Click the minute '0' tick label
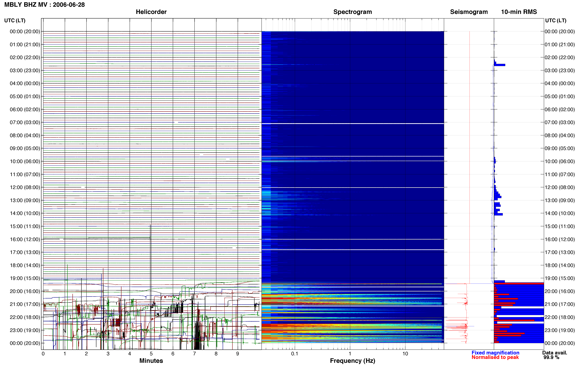The image size is (588, 368). tap(43, 354)
